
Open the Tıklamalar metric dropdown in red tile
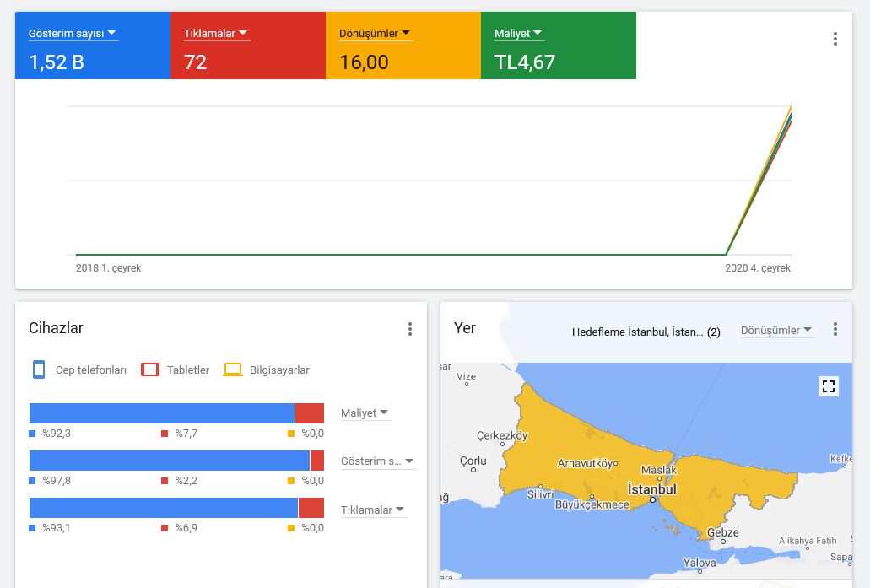click(x=216, y=33)
